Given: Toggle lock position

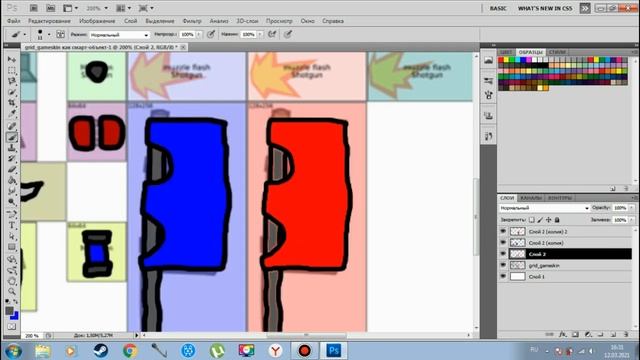Looking at the screenshot, I should pyautogui.click(x=549, y=220).
